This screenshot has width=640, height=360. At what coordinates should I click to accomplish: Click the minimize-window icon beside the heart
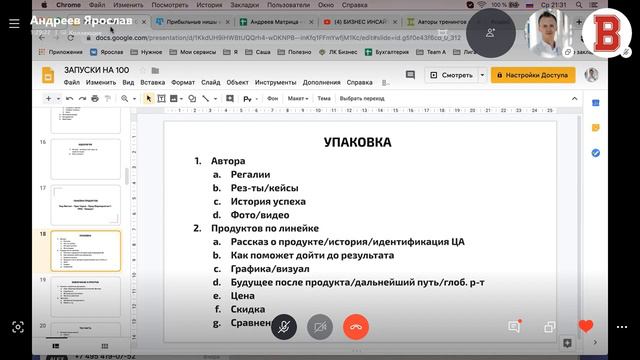[549, 327]
